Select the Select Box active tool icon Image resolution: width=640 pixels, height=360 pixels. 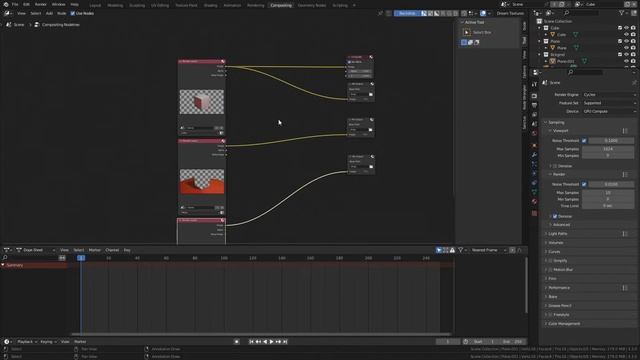[467, 32]
